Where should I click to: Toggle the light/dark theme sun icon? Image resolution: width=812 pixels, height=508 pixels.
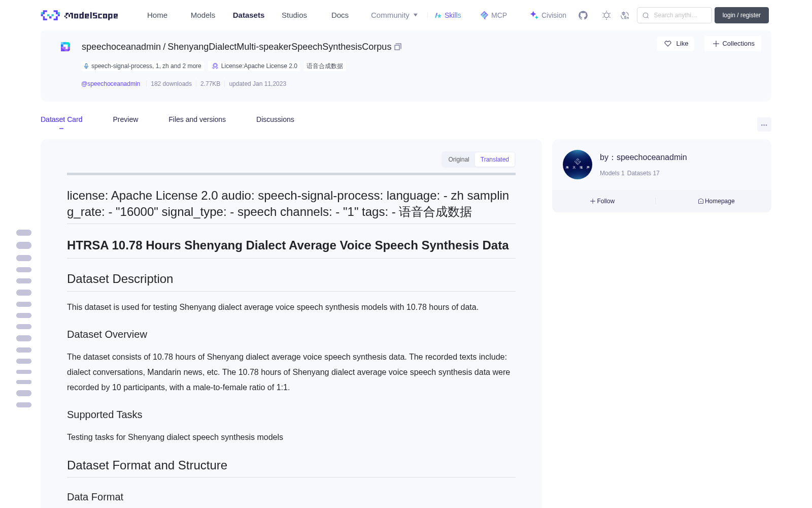(x=606, y=15)
